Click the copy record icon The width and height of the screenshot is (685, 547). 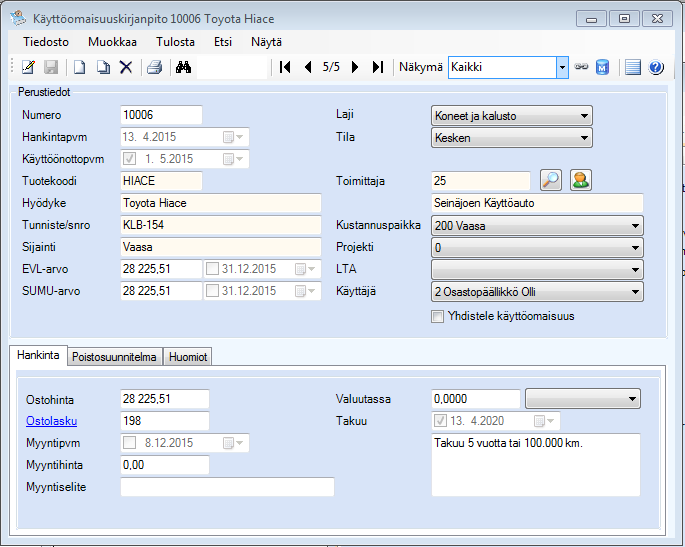(102, 67)
